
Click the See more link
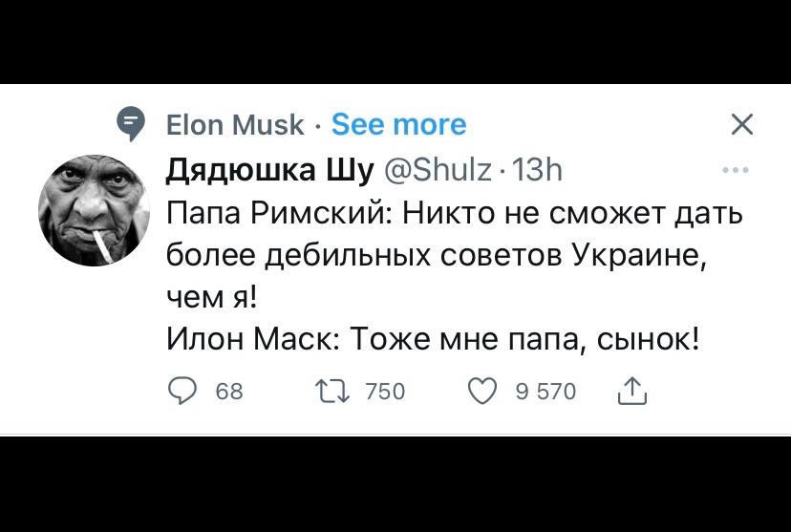click(398, 125)
